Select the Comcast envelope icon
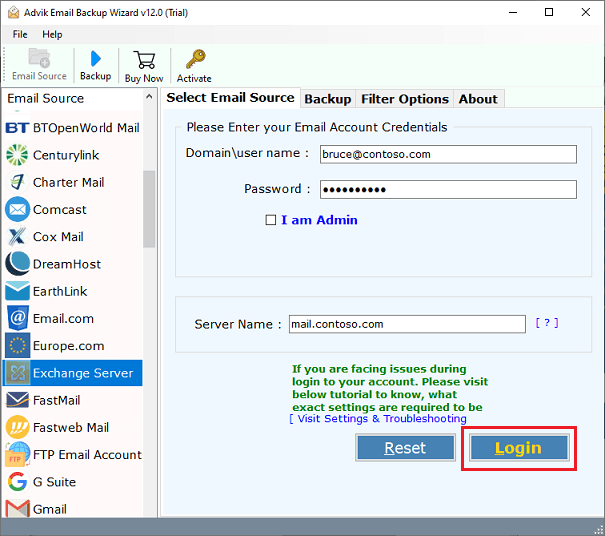605x536 pixels. pyautogui.click(x=17, y=210)
